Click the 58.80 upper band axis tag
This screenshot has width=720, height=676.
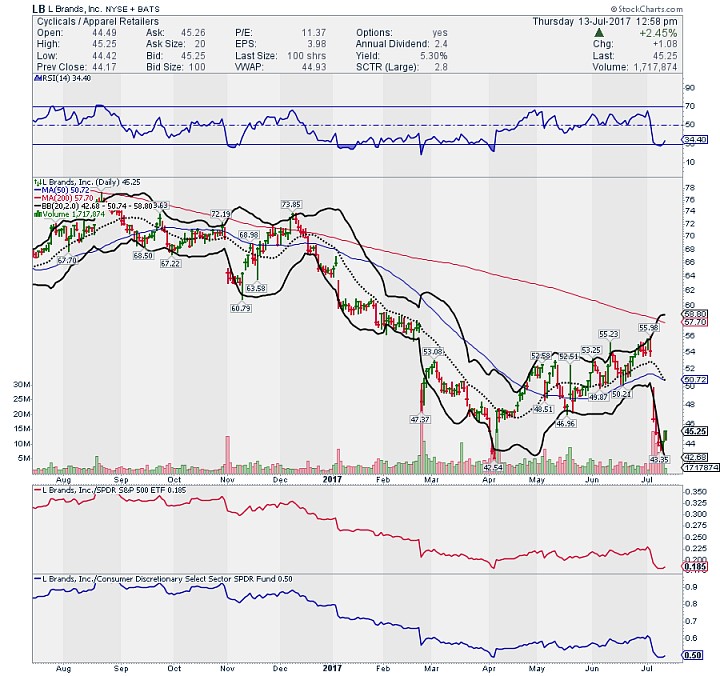tap(696, 314)
